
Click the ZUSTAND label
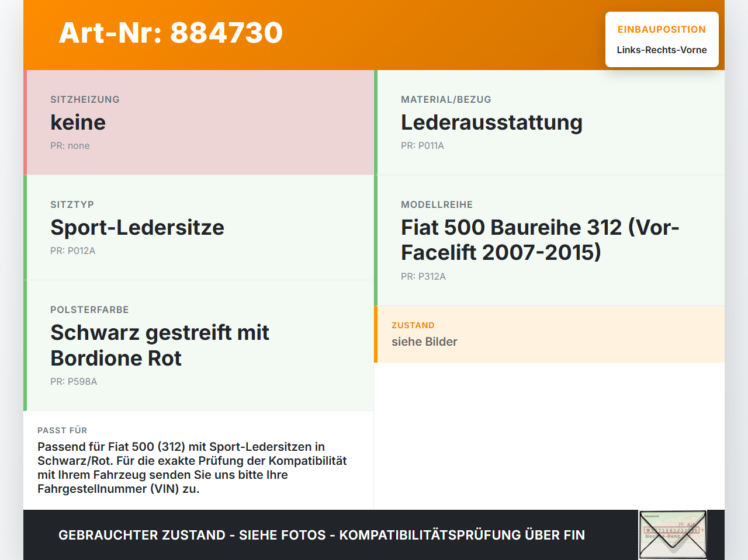point(413,325)
